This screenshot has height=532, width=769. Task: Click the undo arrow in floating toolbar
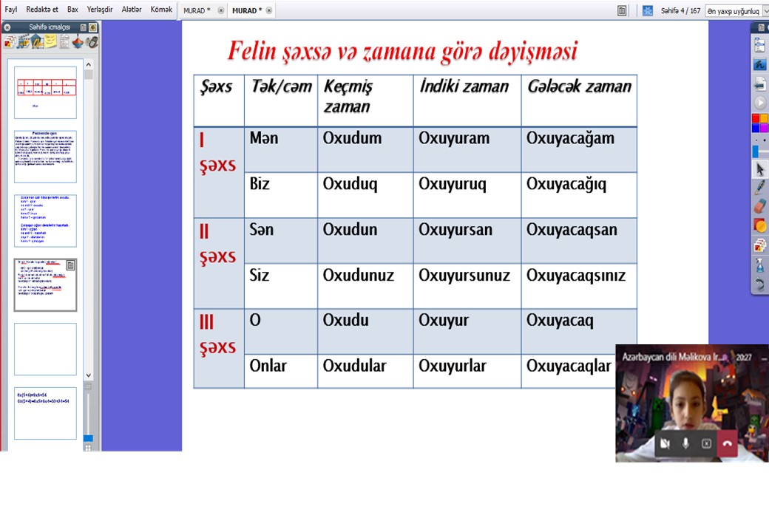point(759,284)
